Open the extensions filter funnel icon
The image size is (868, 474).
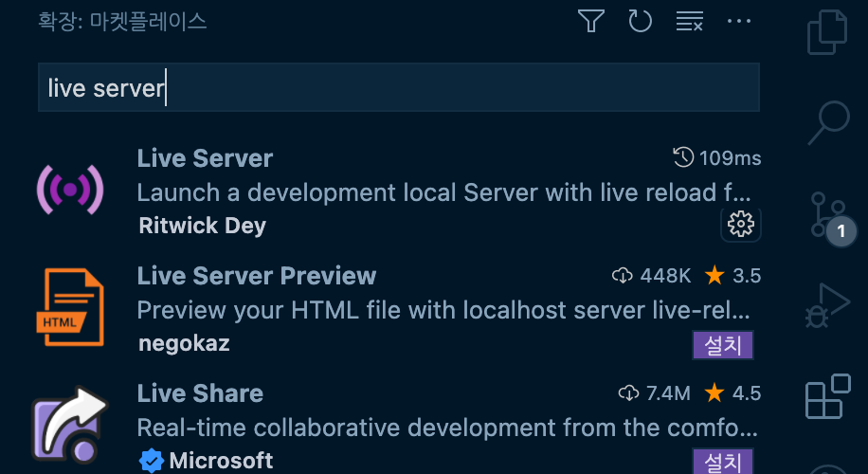[590, 22]
